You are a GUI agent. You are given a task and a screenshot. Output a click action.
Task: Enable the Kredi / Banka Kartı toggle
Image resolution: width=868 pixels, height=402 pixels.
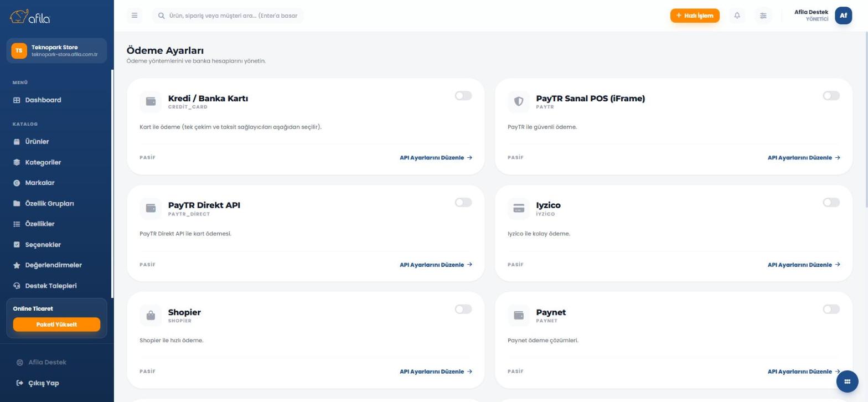463,96
